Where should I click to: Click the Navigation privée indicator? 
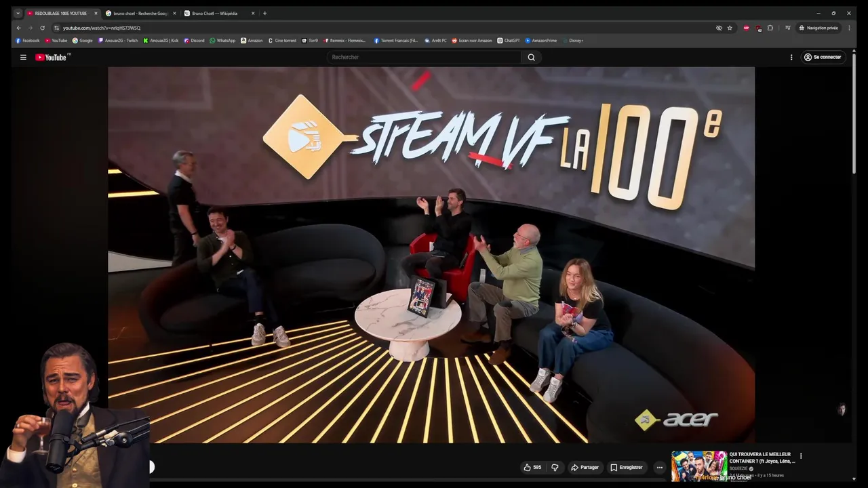818,28
